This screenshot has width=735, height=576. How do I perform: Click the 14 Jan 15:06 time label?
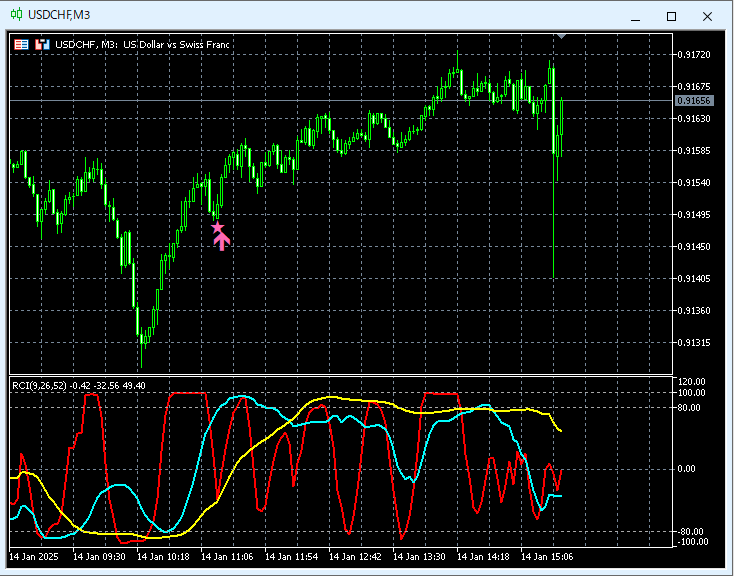pos(547,557)
